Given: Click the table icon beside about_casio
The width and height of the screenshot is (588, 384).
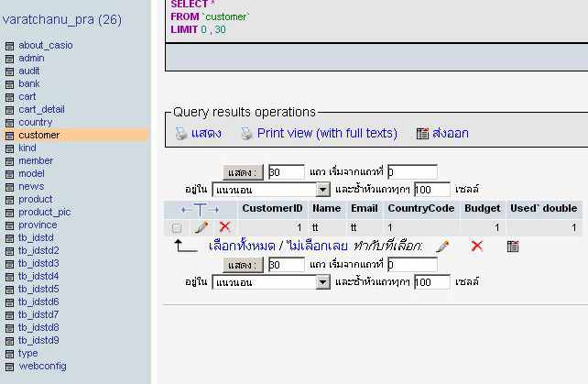Looking at the screenshot, I should tap(10, 46).
